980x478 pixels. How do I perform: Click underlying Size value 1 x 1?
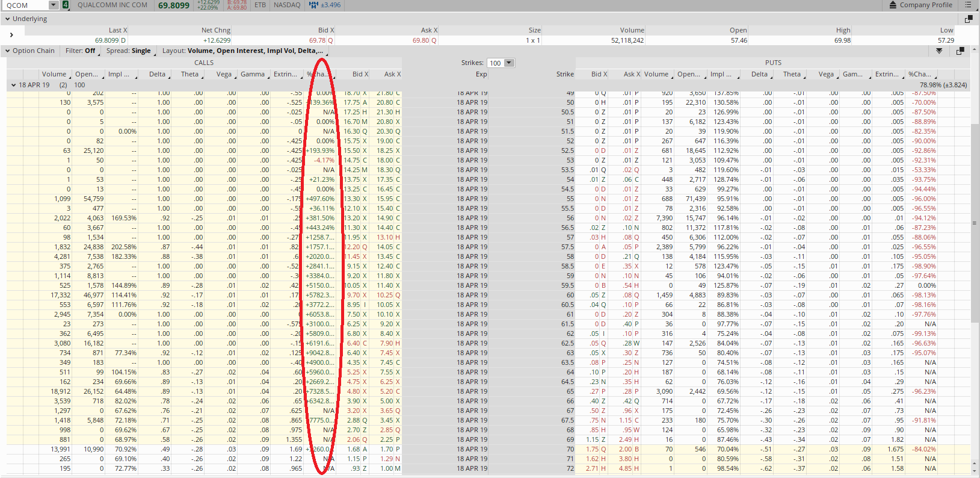(x=533, y=40)
